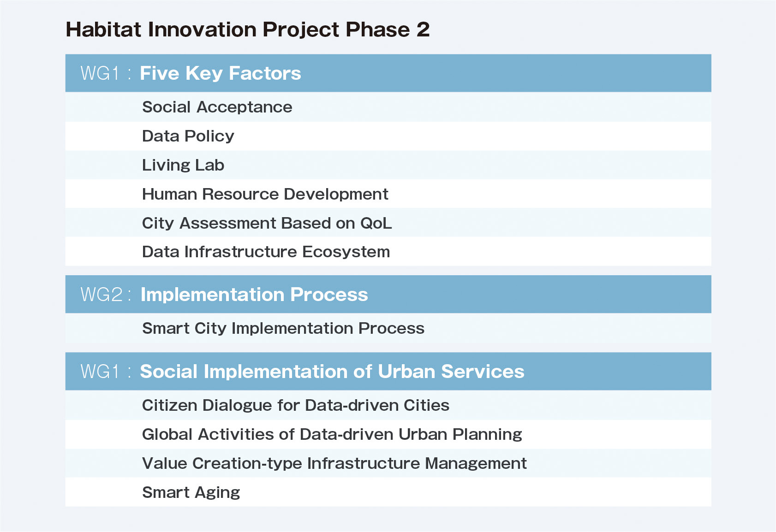Viewport: 776px width, 532px height.
Task: Open Citizen Dialogue for Data-driven Cities
Action: coord(388,405)
